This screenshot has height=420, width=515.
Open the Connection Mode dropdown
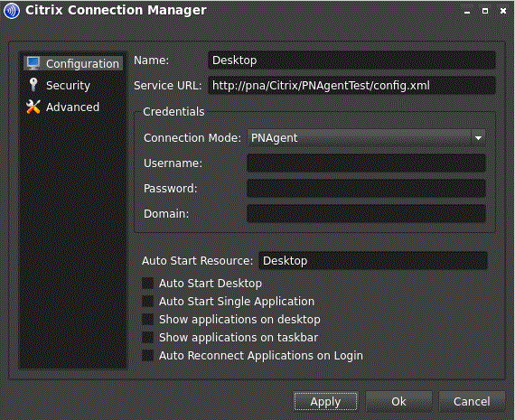click(x=366, y=138)
